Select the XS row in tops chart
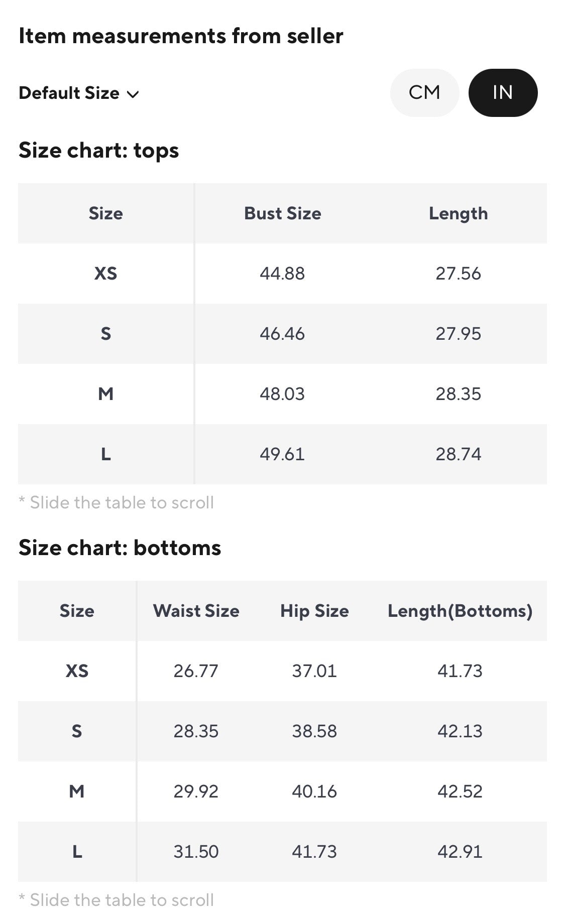565x924 pixels. point(282,274)
